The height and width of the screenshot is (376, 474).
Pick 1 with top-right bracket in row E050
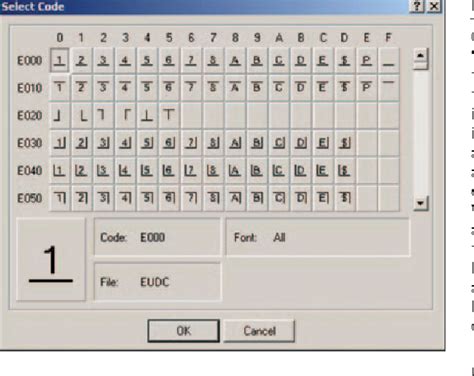pyautogui.click(x=60, y=198)
